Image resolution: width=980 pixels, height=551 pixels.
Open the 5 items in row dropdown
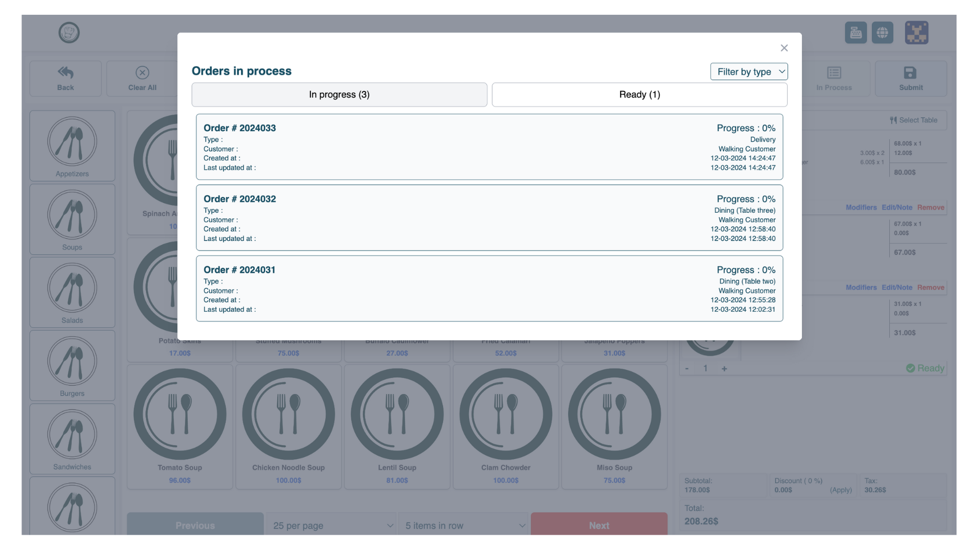[x=463, y=525]
